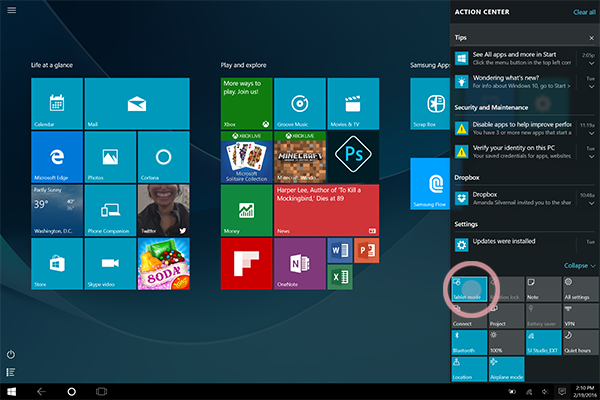The width and height of the screenshot is (600, 400).
Task: Launch Skype video tile
Action: click(x=110, y=264)
